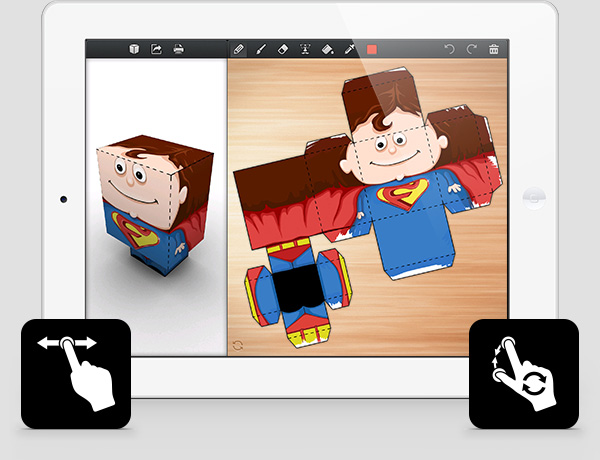Click the rotate/reset icon on canvas corner
The image size is (600, 460).
click(237, 344)
